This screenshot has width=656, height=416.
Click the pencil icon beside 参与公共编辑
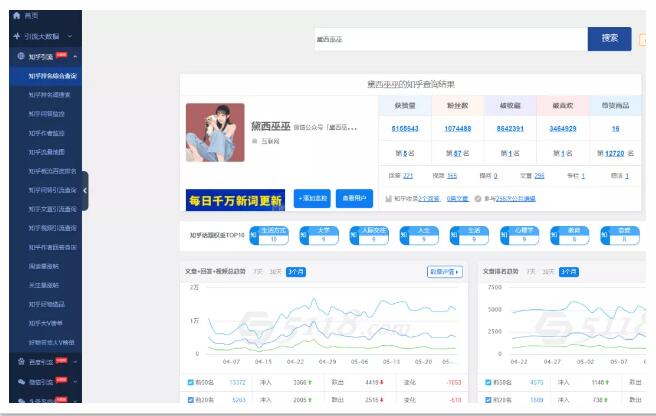[478, 198]
